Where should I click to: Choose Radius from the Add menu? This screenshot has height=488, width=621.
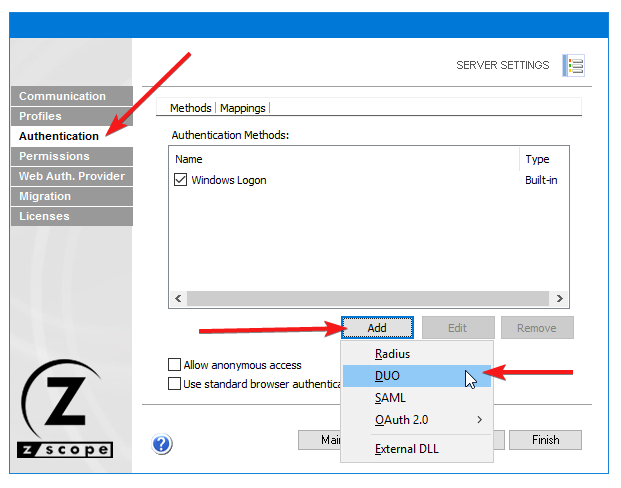[x=417, y=354]
